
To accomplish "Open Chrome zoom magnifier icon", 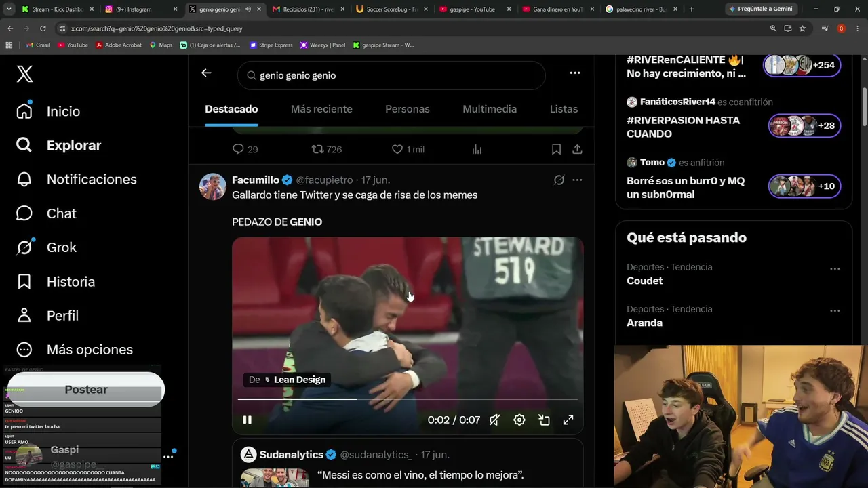I will tap(773, 28).
